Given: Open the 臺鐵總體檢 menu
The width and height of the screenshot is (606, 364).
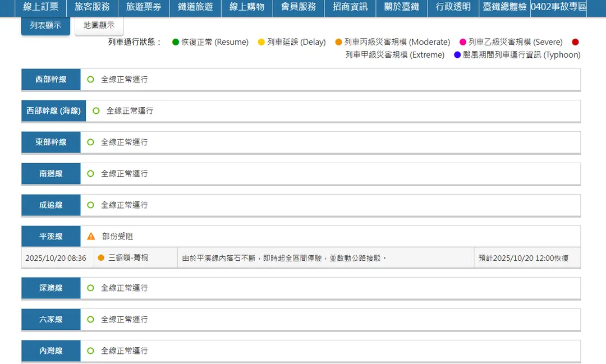Looking at the screenshot, I should (505, 7).
